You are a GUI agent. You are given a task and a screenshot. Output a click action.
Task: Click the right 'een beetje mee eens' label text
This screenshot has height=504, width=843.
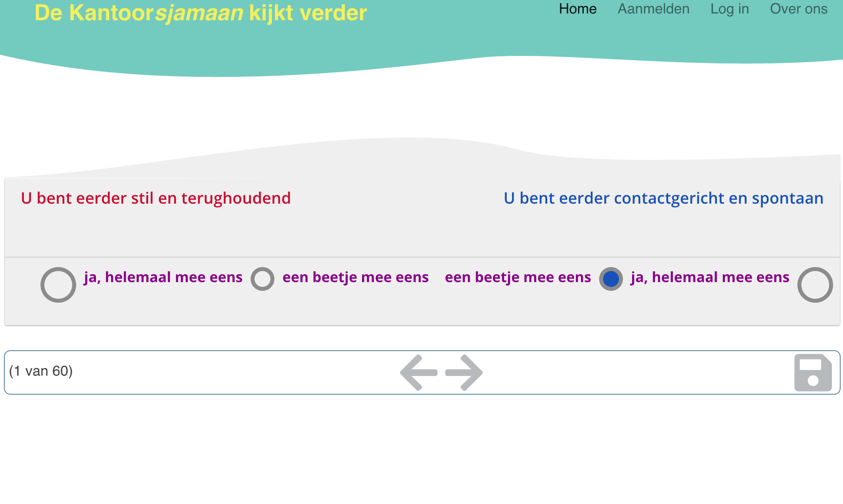[x=517, y=277]
